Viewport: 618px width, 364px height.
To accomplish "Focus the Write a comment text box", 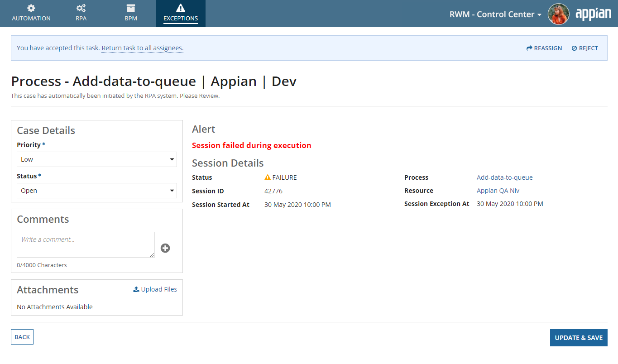I will pos(86,245).
